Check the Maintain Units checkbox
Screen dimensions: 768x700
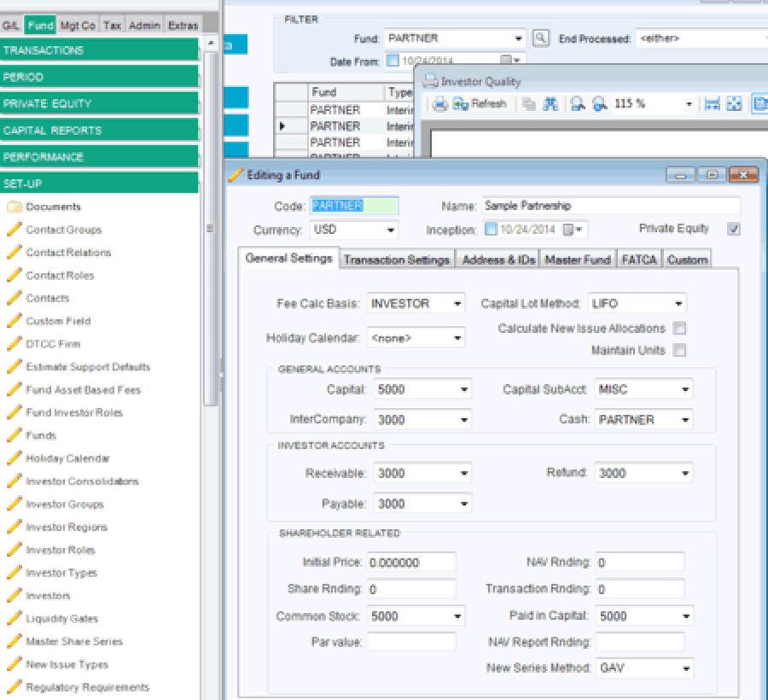point(679,350)
